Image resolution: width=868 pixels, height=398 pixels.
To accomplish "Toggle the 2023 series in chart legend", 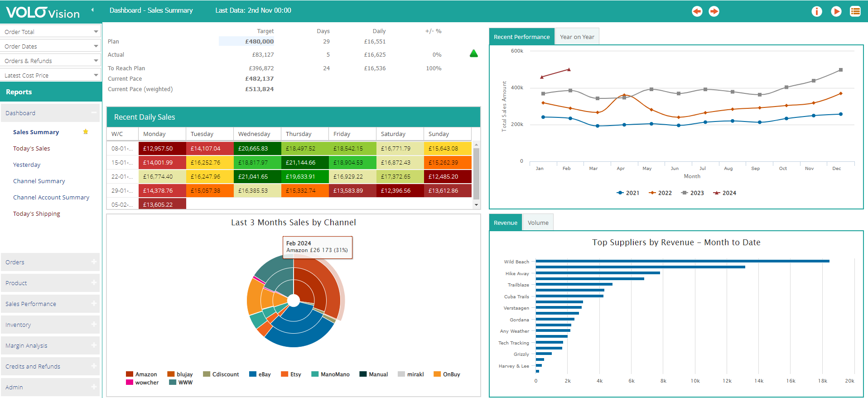I will pos(692,193).
